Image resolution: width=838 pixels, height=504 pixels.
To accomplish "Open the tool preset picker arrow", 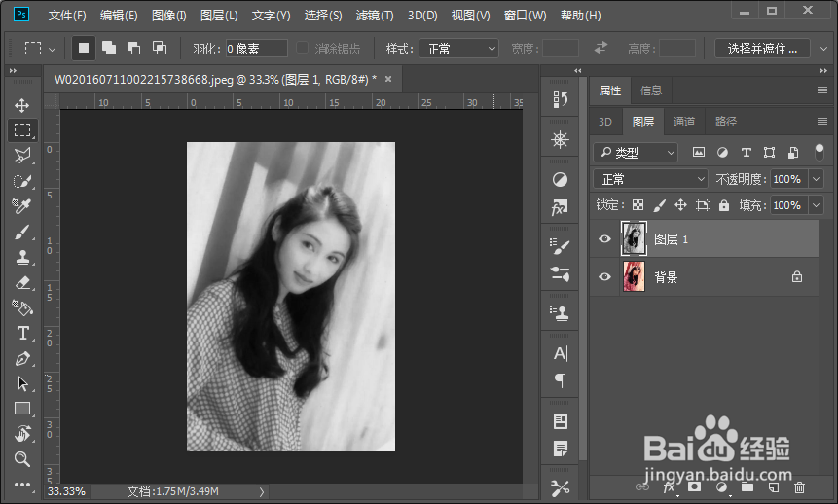I will point(52,50).
